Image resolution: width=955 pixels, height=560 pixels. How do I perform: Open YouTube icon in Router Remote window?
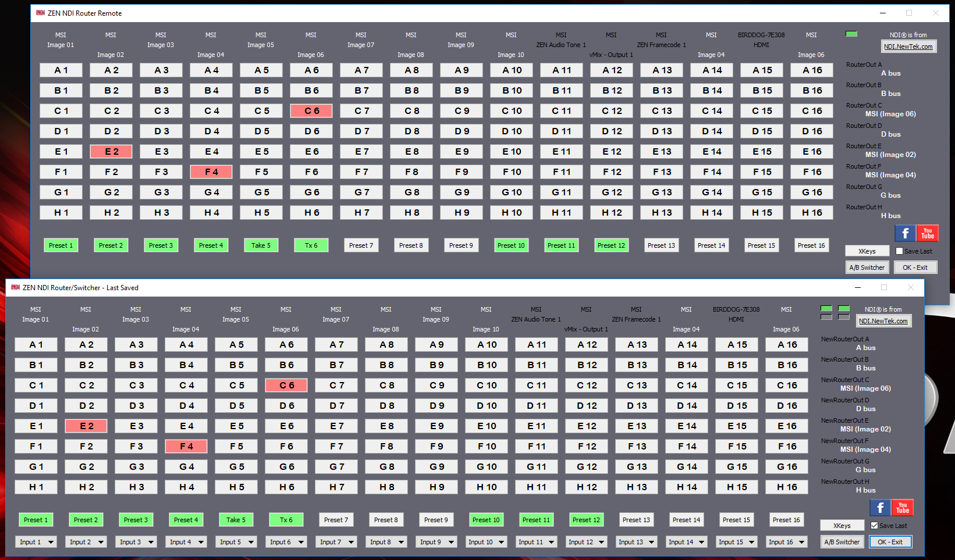pos(928,233)
